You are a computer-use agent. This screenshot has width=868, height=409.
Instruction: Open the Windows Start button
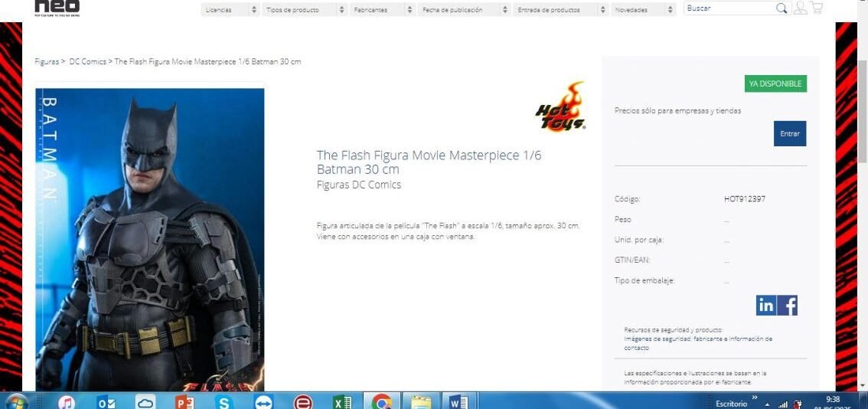[16, 402]
